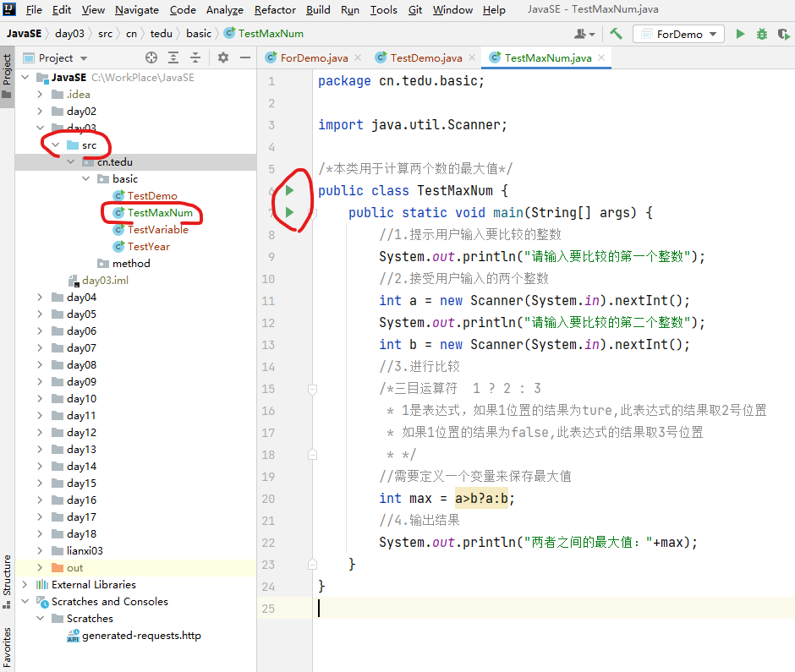The image size is (795, 672).
Task: Select TestYear in the project tree
Action: 148,246
